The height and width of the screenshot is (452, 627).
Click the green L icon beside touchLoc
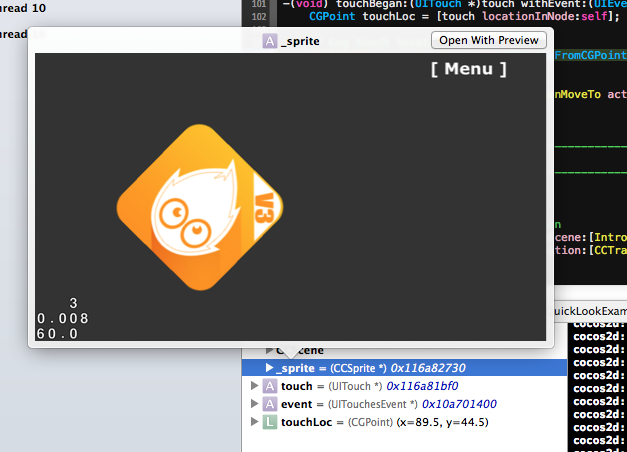[270, 422]
